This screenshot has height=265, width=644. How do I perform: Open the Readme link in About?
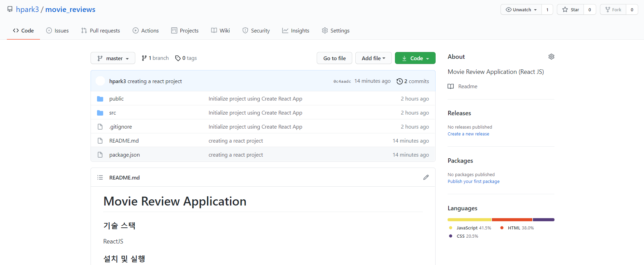tap(463, 86)
